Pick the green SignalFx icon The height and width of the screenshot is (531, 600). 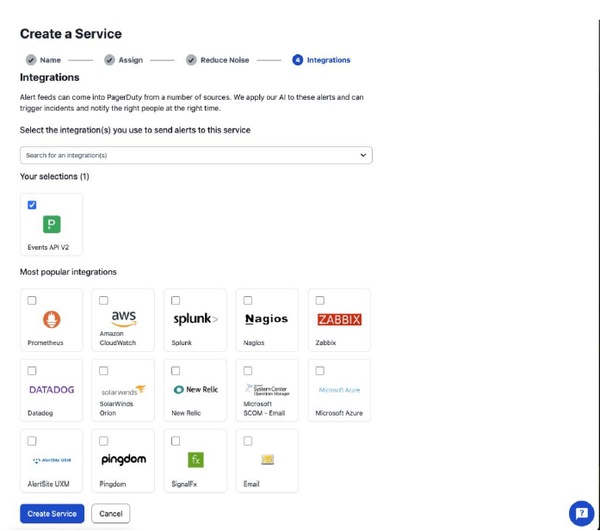coord(195,459)
